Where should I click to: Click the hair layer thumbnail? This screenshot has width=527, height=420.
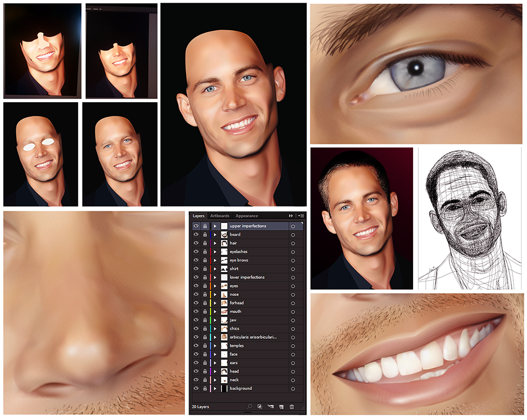tap(224, 243)
